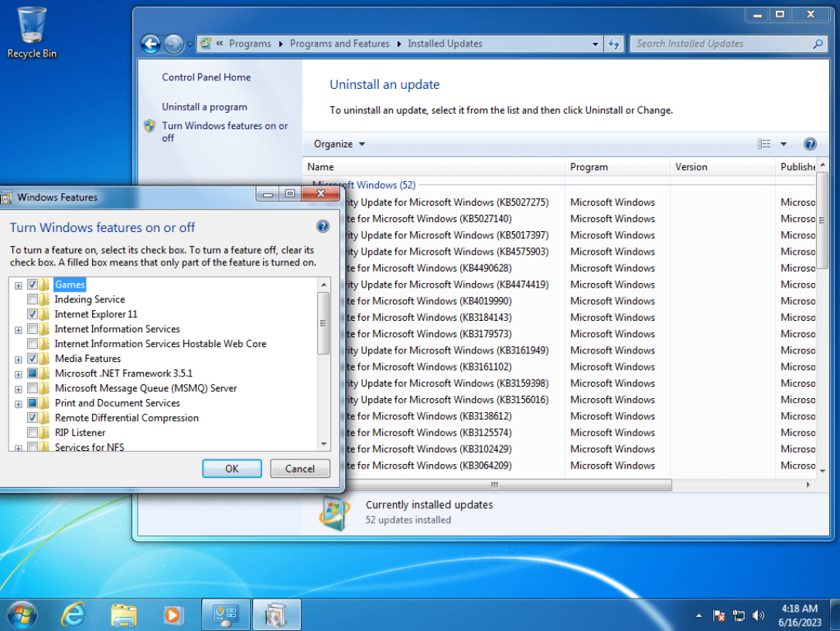Go back using the Back arrow button
The image size is (840, 631).
click(x=151, y=44)
